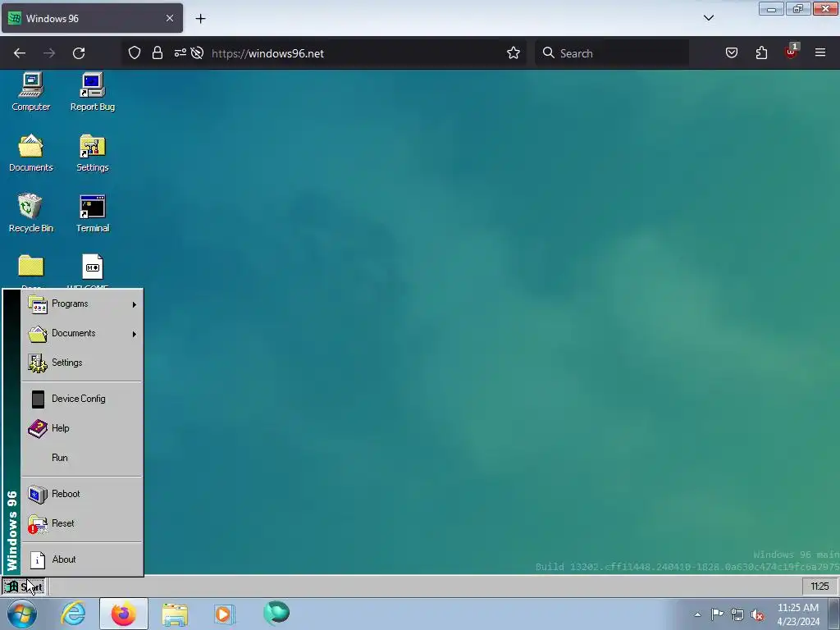Image resolution: width=840 pixels, height=630 pixels.
Task: Select the yellow folder desktop icon
Action: 31,267
